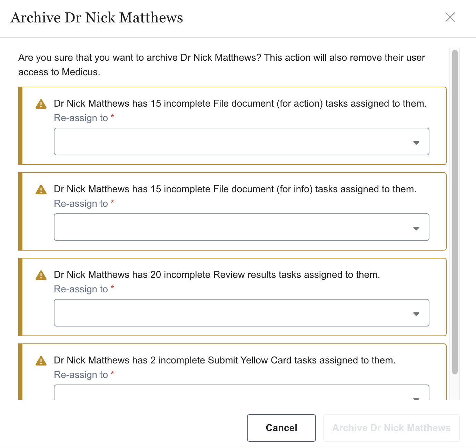Click the "Are you sure" confirmation paragraph

221,65
